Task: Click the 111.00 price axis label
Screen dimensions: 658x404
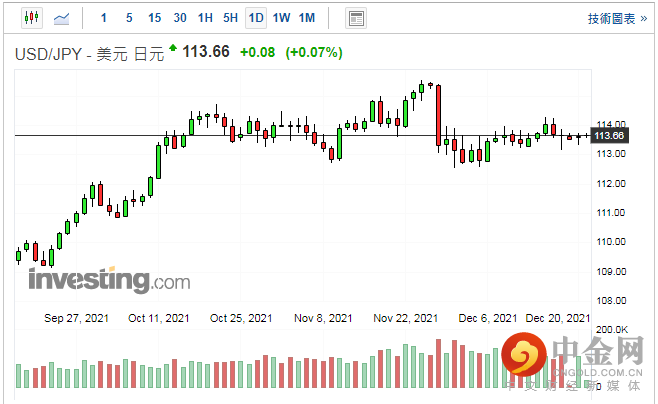Action: click(611, 213)
